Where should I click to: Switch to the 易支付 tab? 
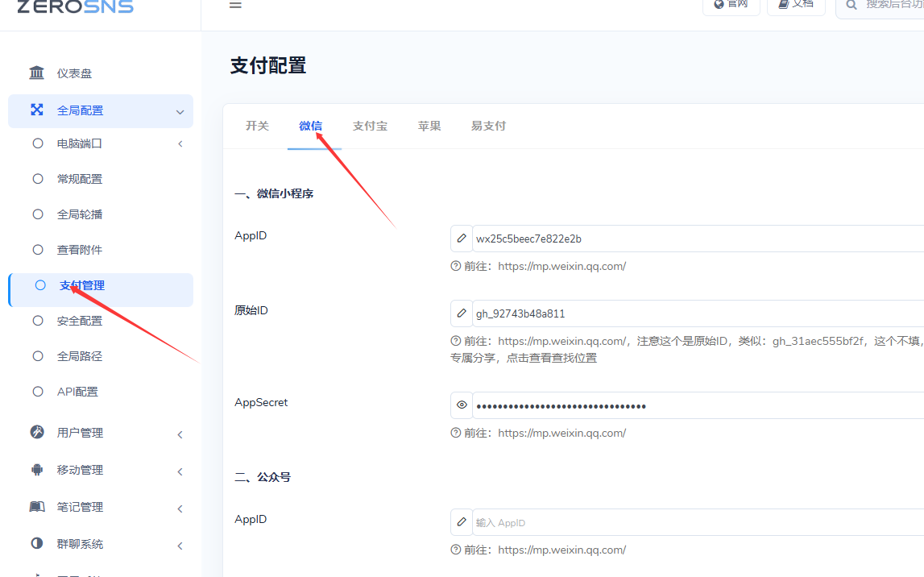(x=488, y=127)
